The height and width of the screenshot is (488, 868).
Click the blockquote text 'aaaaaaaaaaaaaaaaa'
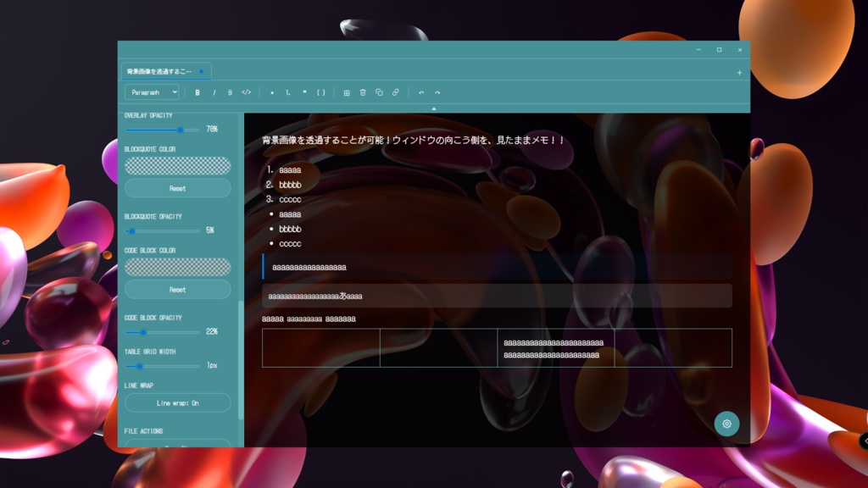(309, 267)
